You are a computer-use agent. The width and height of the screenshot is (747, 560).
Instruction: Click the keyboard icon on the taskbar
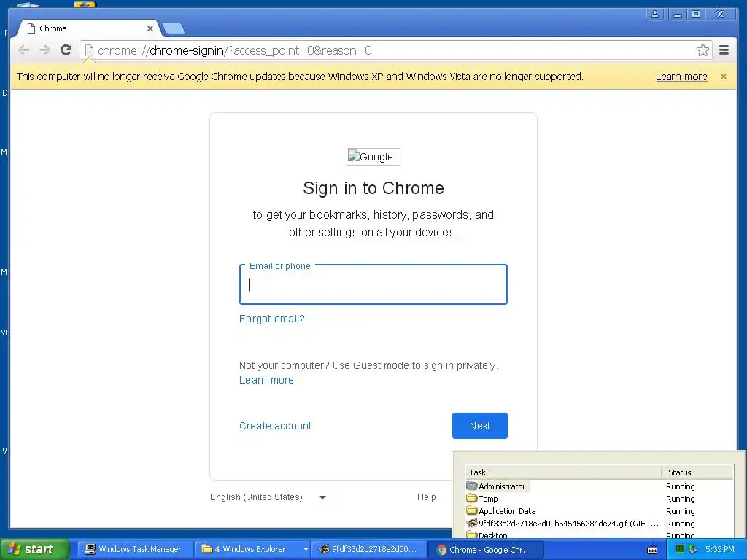click(x=652, y=550)
